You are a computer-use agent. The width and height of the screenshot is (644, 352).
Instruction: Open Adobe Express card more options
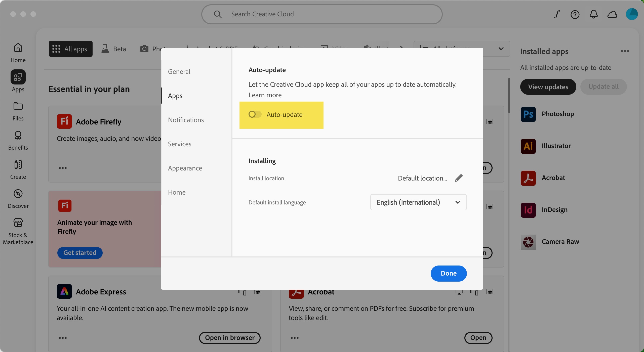(63, 338)
